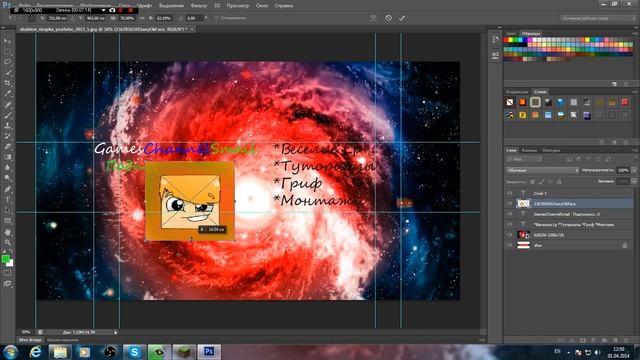Viewport: 640px width, 360px height.
Task: Open recorder overlay dropdown arrow
Action: click(x=103, y=10)
